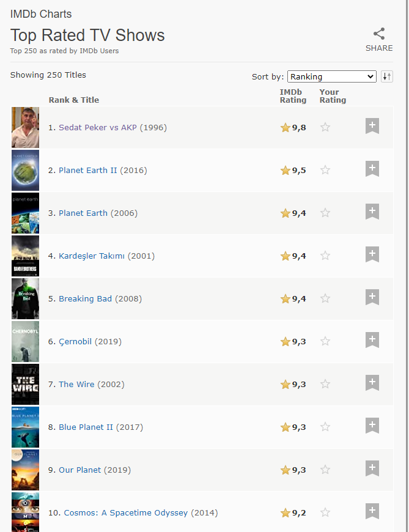The height and width of the screenshot is (532, 409).
Task: Open the Çernobil title link
Action: pyautogui.click(x=75, y=341)
